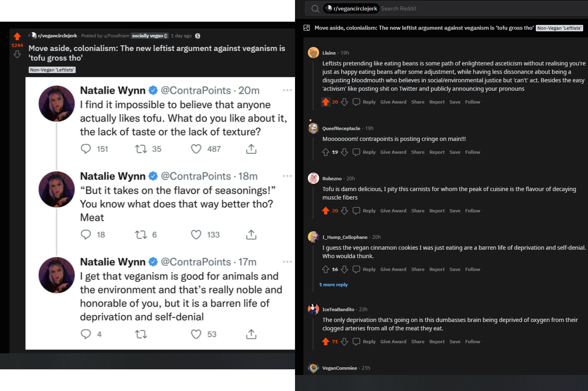The image size is (588, 391).
Task: Click the reply bubble icon on Llaine's comment
Action: (x=356, y=102)
